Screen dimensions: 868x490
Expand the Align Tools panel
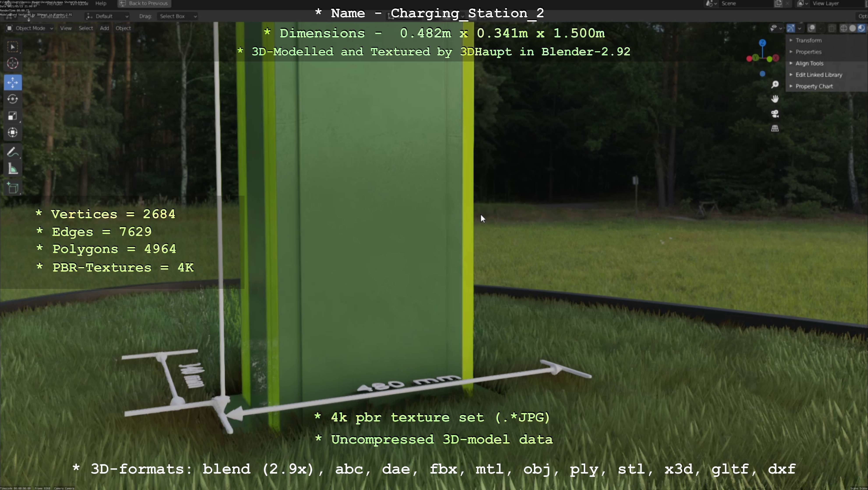(x=809, y=63)
